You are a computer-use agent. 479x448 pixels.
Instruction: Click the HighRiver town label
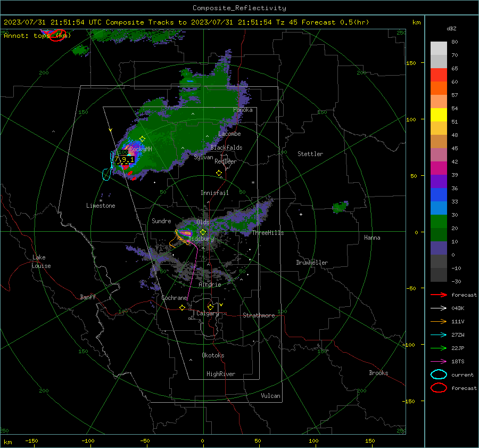click(x=221, y=374)
